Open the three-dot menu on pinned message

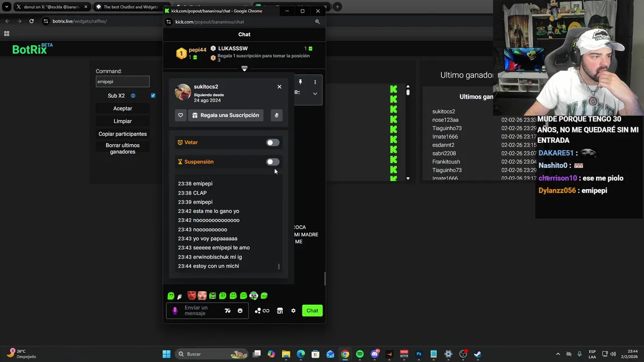click(315, 82)
